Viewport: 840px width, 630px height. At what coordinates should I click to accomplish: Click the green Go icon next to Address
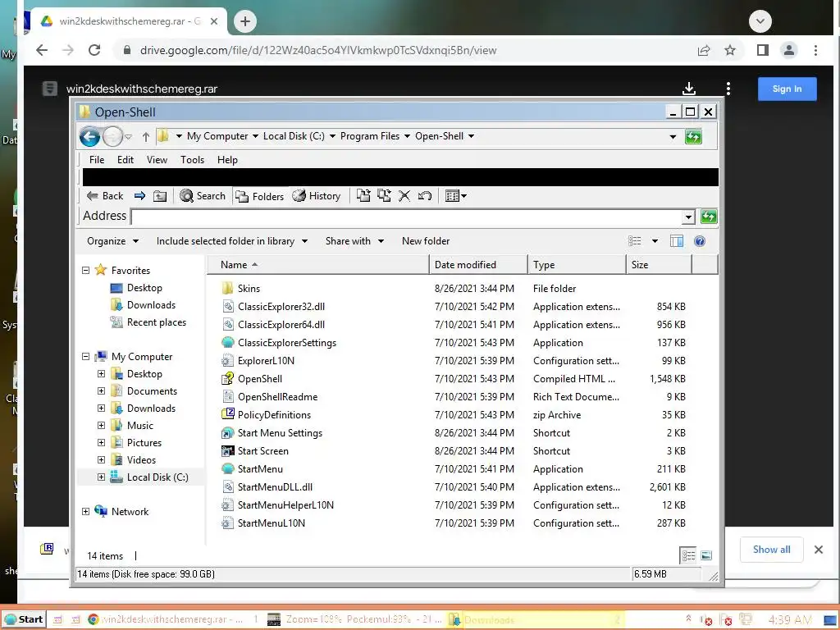pos(709,217)
